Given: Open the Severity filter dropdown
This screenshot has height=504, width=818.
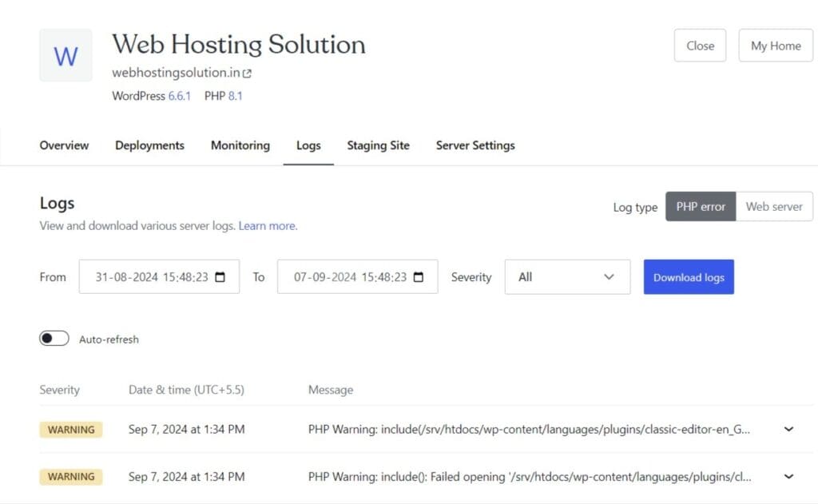Looking at the screenshot, I should [567, 276].
